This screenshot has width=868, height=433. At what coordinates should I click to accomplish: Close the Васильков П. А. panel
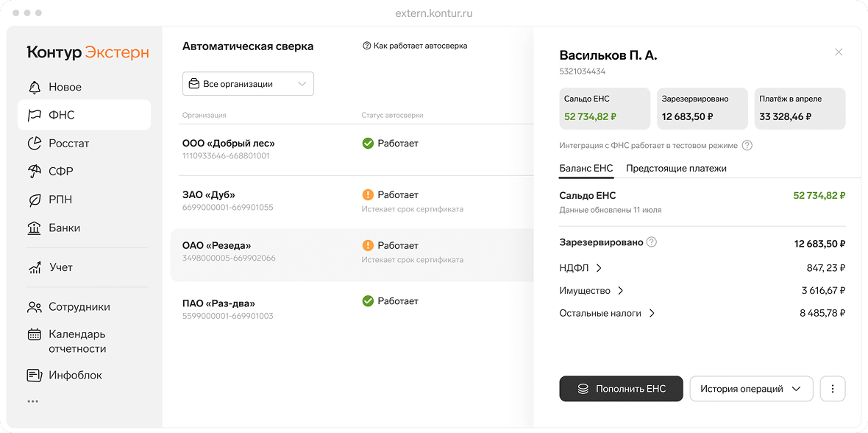click(839, 52)
